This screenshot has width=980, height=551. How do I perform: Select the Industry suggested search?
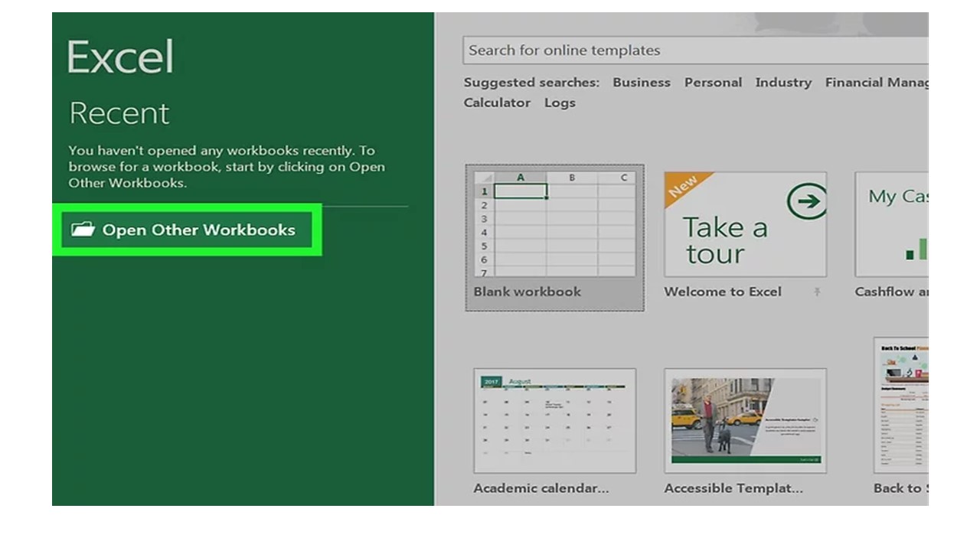783,82
